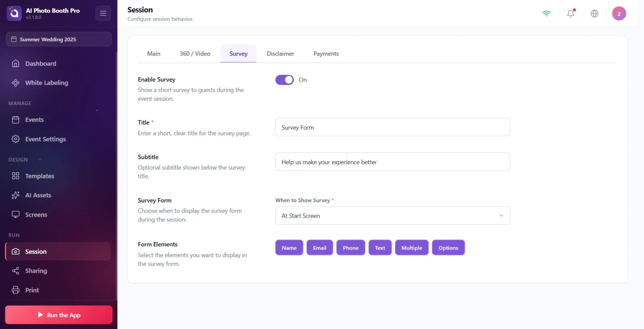This screenshot has width=644, height=329.
Task: Click the Event Settings gear icon
Action: (x=16, y=139)
